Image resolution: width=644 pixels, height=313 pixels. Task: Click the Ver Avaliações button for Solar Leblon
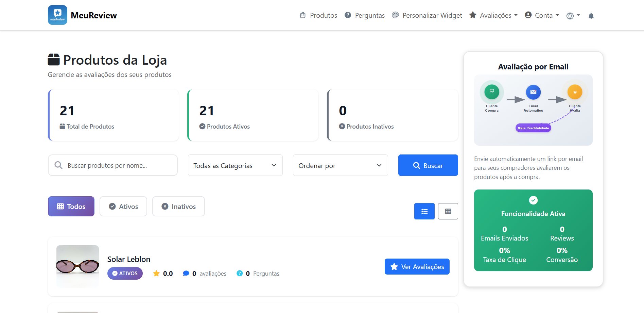[x=417, y=266]
